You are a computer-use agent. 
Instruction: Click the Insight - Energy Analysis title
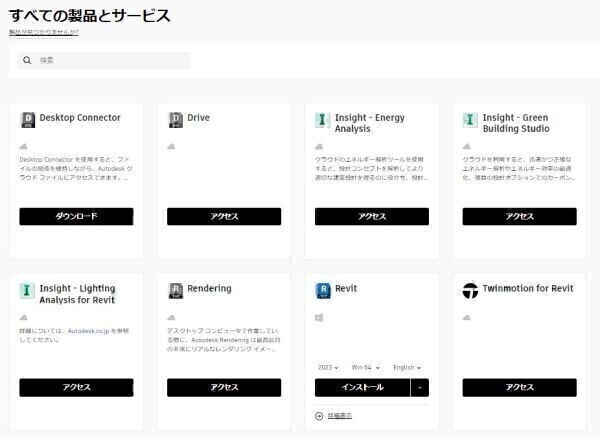(370, 123)
